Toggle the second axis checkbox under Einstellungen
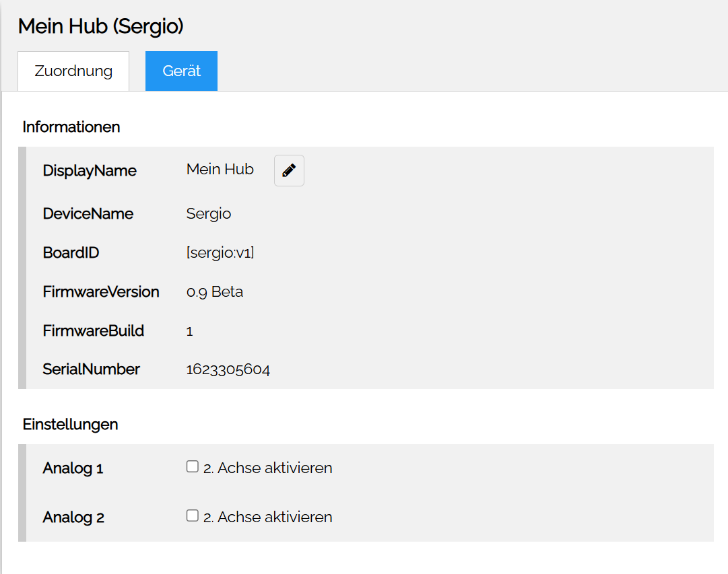This screenshot has width=728, height=574. [192, 465]
